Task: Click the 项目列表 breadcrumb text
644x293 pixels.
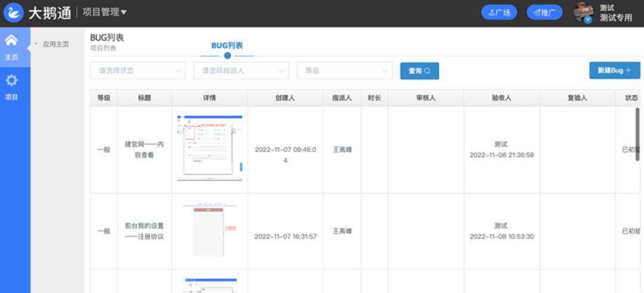Action: coord(103,48)
